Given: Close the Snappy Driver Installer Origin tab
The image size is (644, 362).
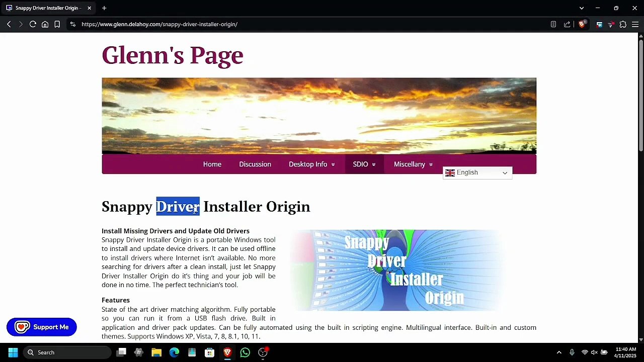Looking at the screenshot, I should coord(89,8).
